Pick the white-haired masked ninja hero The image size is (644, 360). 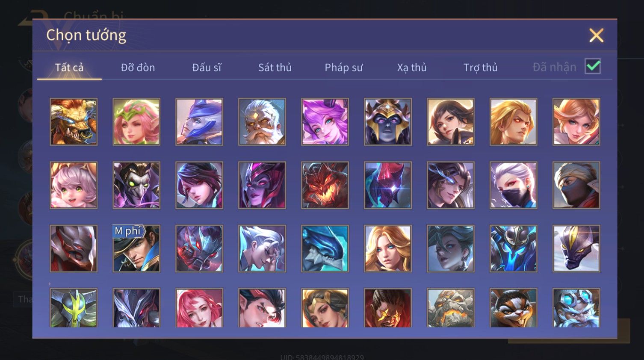tap(514, 185)
